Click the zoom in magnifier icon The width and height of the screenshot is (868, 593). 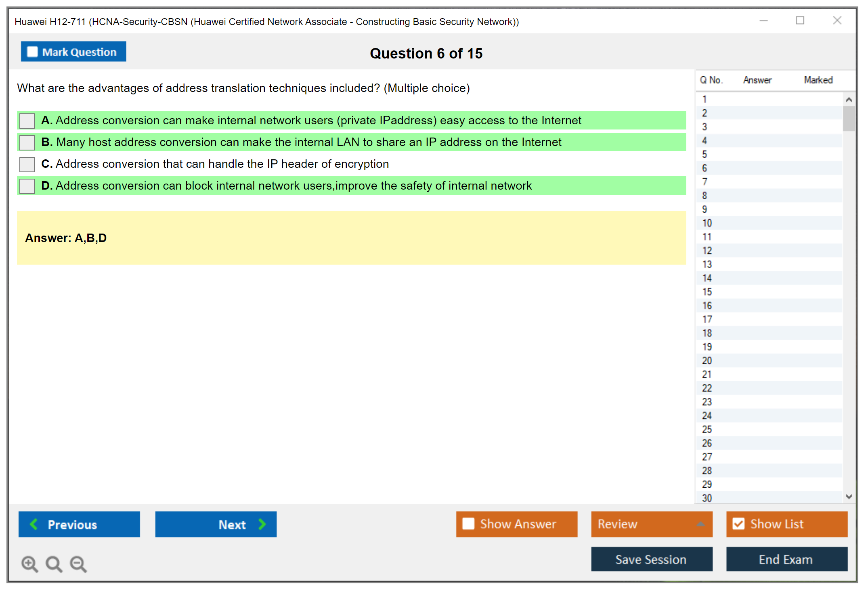[x=29, y=564]
